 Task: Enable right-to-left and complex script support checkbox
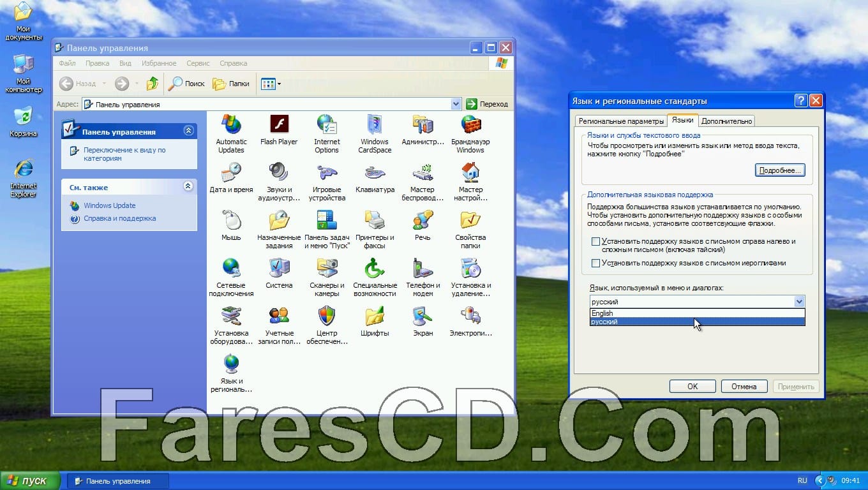595,242
